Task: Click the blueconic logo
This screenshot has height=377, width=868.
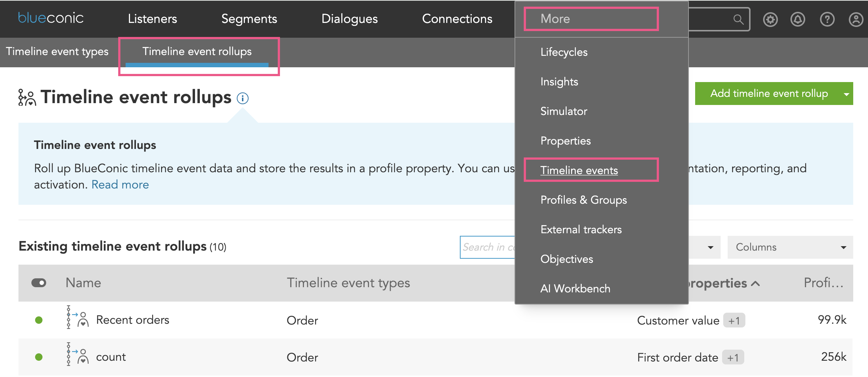Action: click(x=51, y=18)
